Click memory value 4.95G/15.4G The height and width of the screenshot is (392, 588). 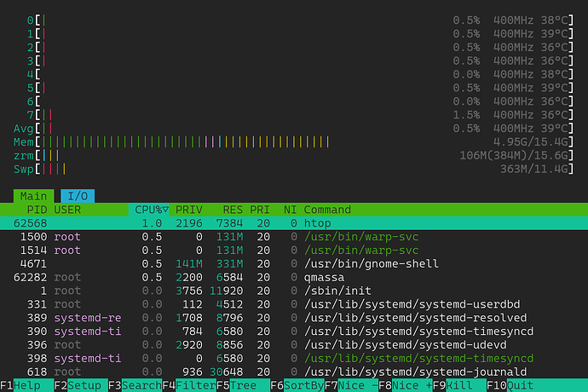[530, 142]
